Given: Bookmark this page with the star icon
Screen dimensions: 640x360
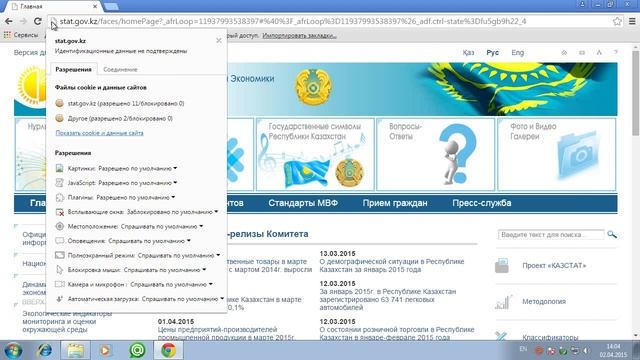Looking at the screenshot, I should coord(617,21).
